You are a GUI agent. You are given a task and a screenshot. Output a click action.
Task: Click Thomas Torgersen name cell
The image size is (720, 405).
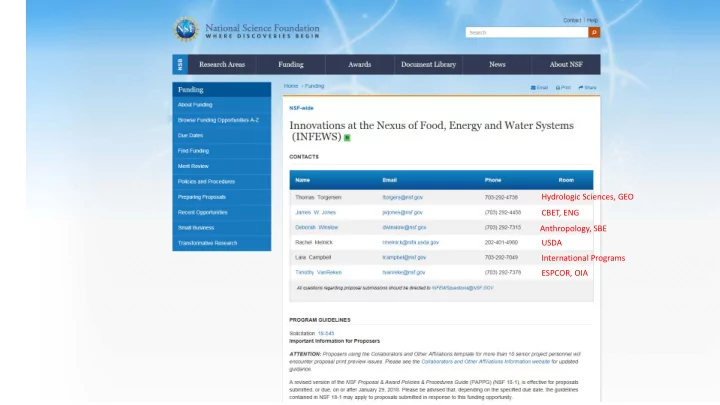(x=318, y=197)
